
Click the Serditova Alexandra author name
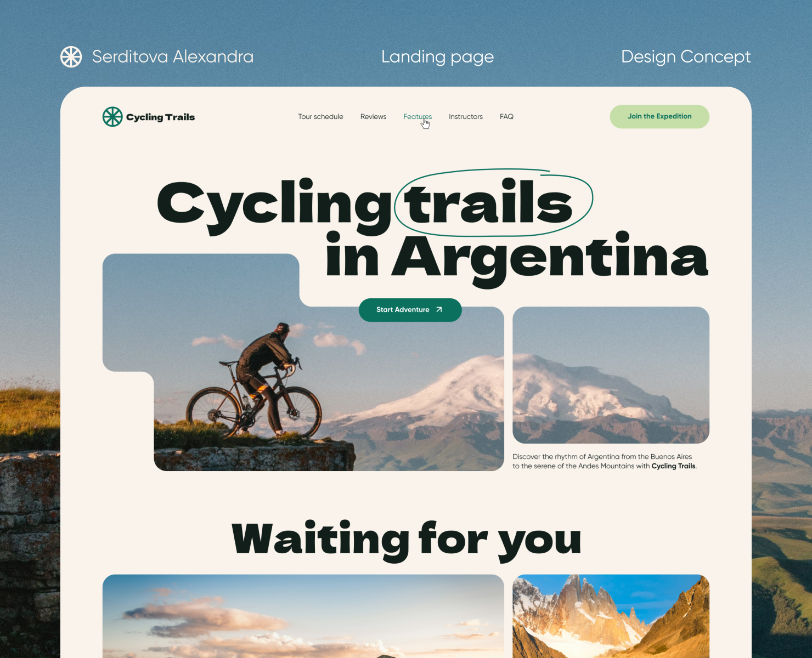coord(173,56)
